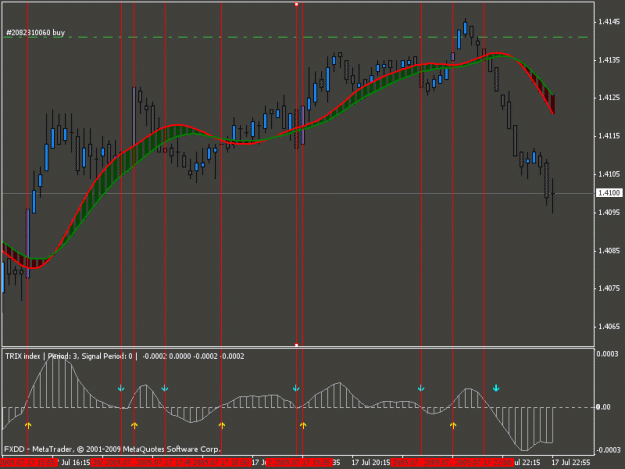
Task: Click the top handle of the selected vertical line
Action: [x=296, y=4]
